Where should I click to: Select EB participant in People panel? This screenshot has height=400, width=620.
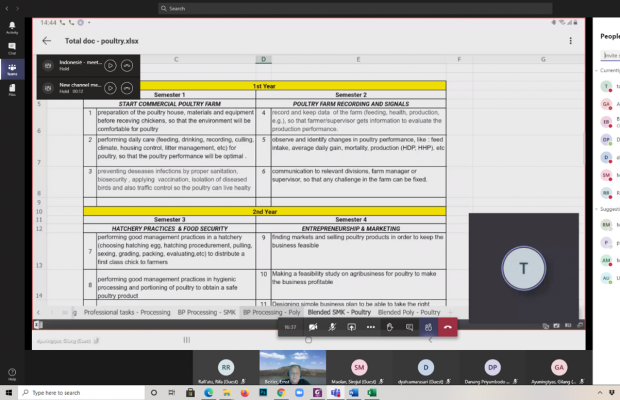tap(609, 122)
